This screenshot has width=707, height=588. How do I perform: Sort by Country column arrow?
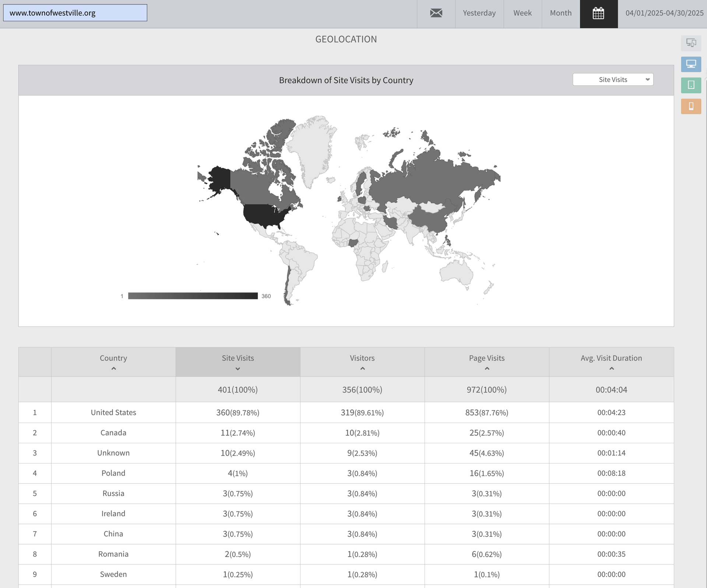tap(113, 368)
